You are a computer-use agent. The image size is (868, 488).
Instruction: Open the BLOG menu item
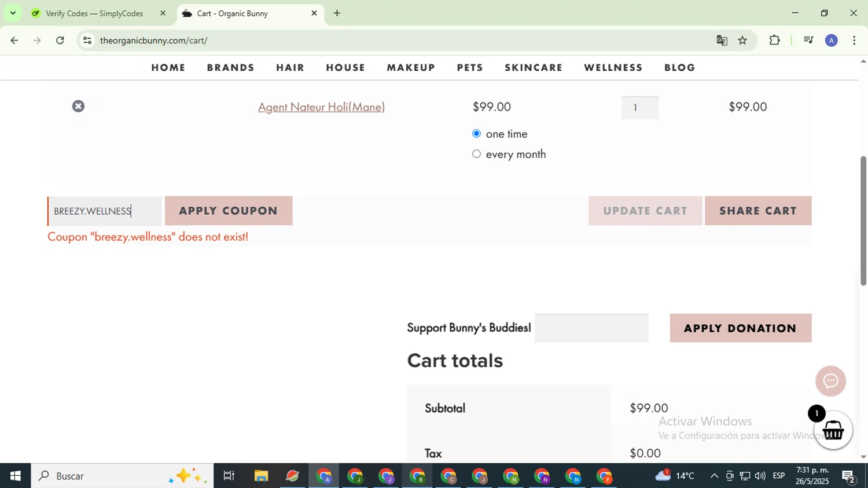(680, 68)
